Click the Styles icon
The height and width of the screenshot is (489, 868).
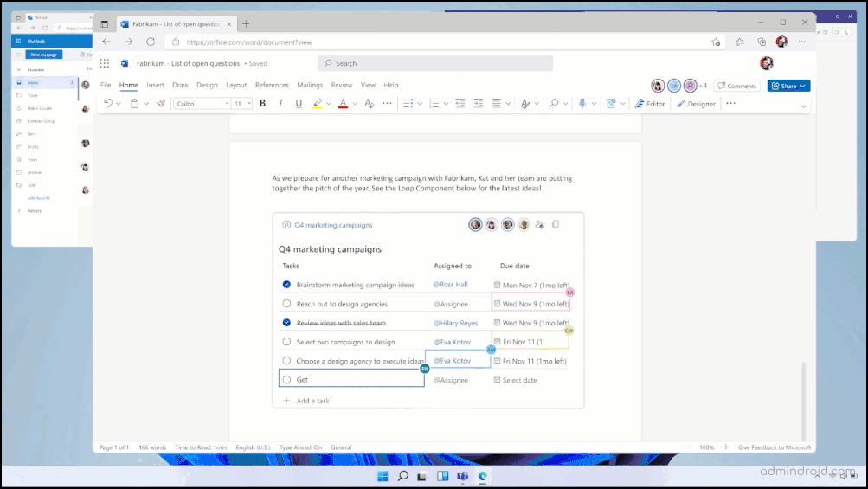pyautogui.click(x=525, y=103)
